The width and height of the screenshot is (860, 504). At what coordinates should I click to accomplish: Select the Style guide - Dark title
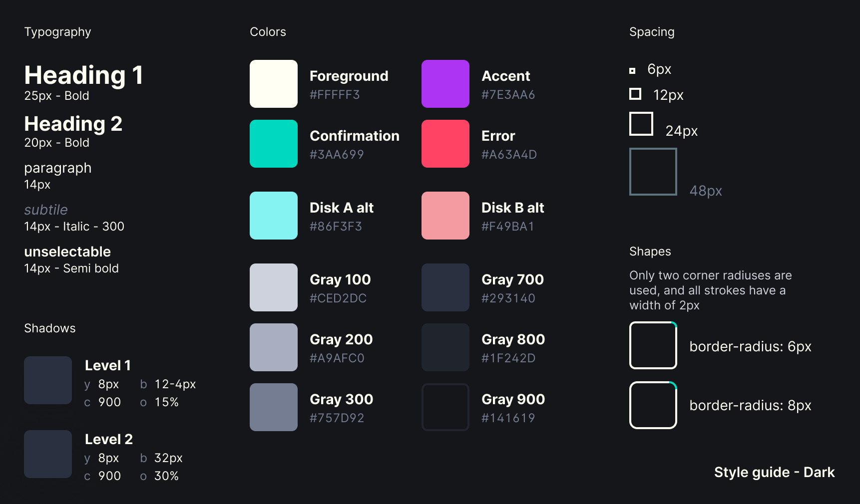click(775, 472)
